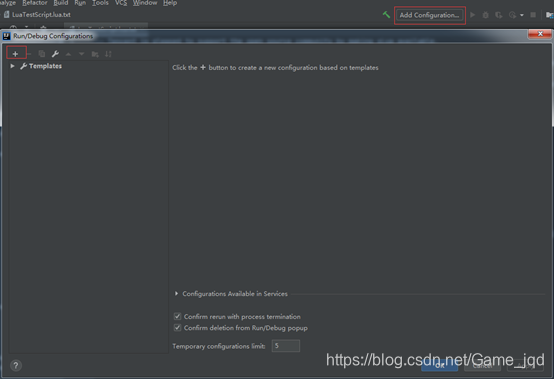Open the Refactor menu
Viewport: 554px width, 379px height.
tap(35, 3)
